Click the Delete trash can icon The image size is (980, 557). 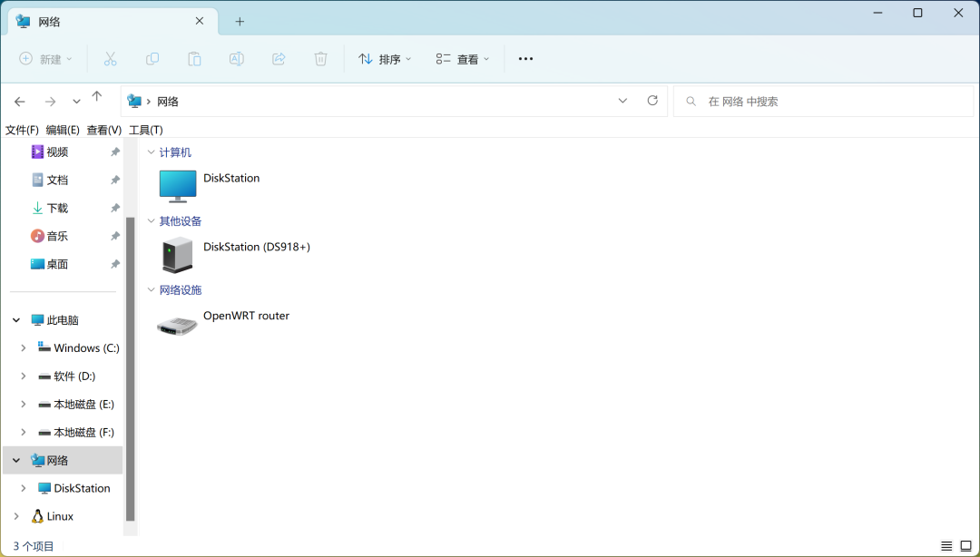(320, 59)
